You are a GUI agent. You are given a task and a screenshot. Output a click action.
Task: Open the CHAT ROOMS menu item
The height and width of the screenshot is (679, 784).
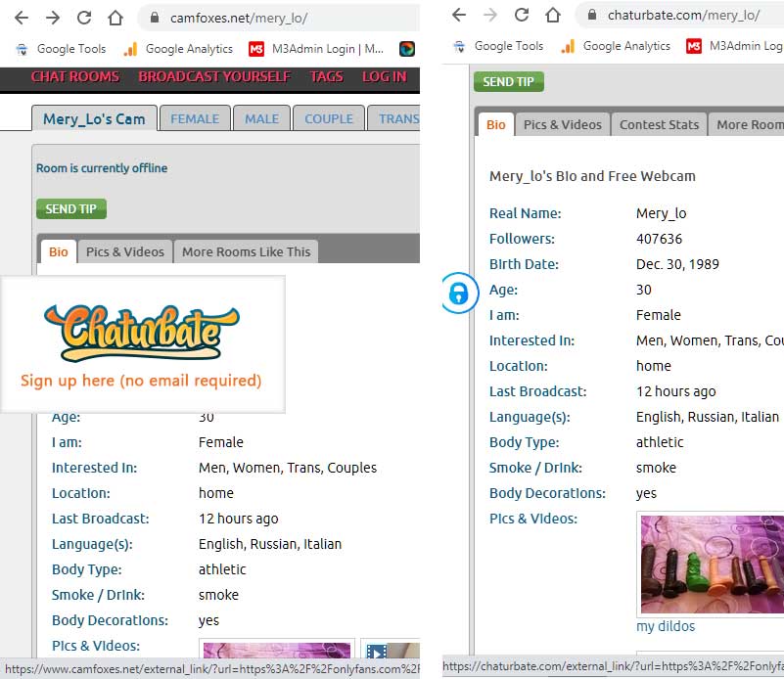(75, 77)
